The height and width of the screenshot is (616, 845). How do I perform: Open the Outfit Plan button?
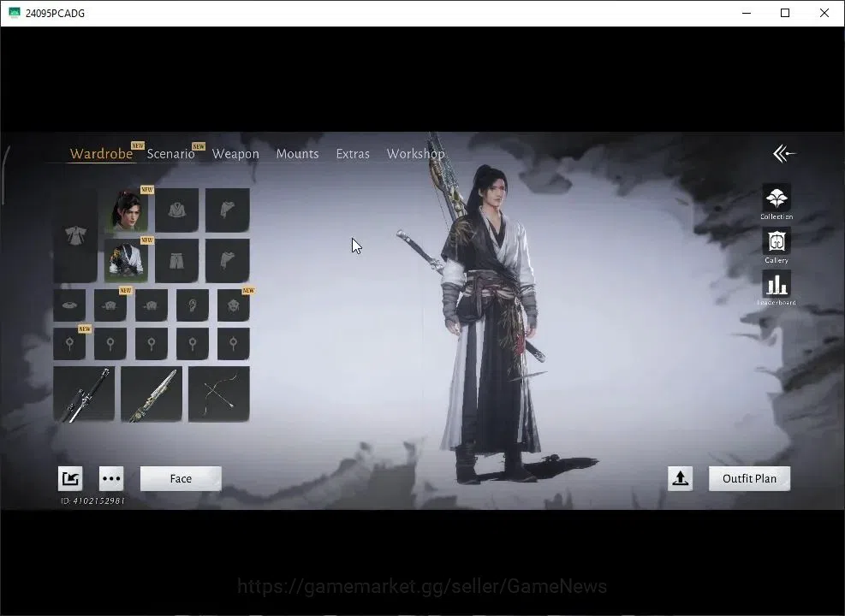pos(749,478)
